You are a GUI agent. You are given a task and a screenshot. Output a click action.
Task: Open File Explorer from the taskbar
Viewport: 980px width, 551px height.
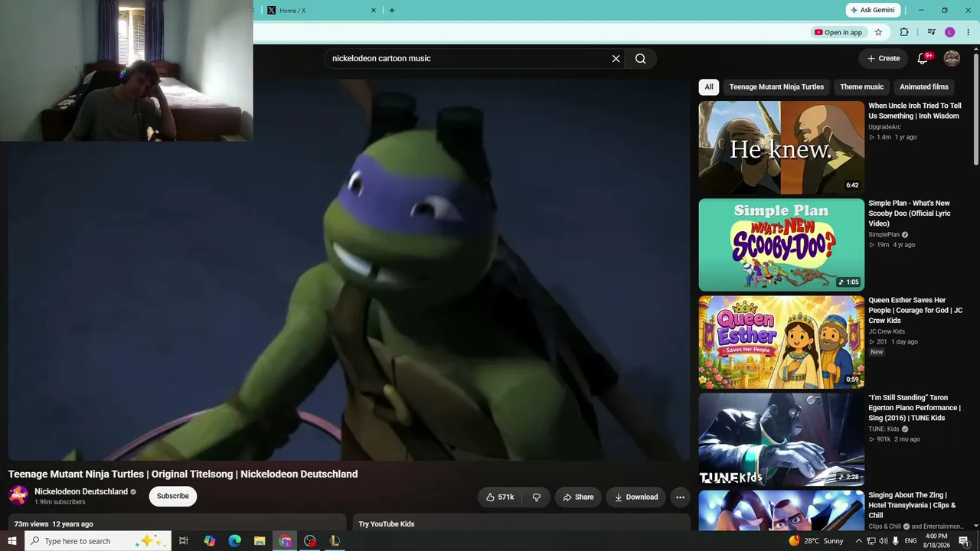pyautogui.click(x=260, y=541)
